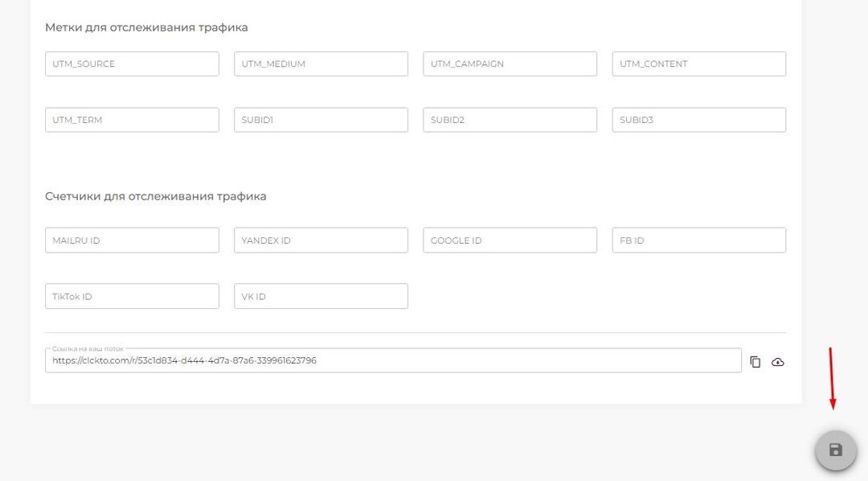This screenshot has height=481, width=868.
Task: Click the 'Счетчики для отслеживания трафика' heading
Action: click(155, 196)
